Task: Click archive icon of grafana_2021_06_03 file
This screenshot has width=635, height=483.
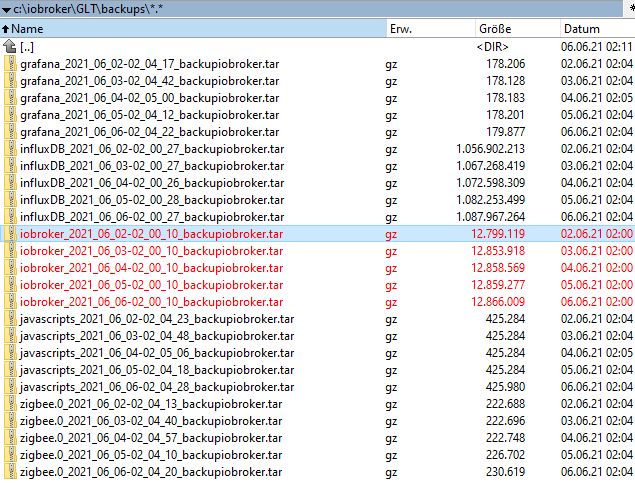Action: tap(10, 81)
